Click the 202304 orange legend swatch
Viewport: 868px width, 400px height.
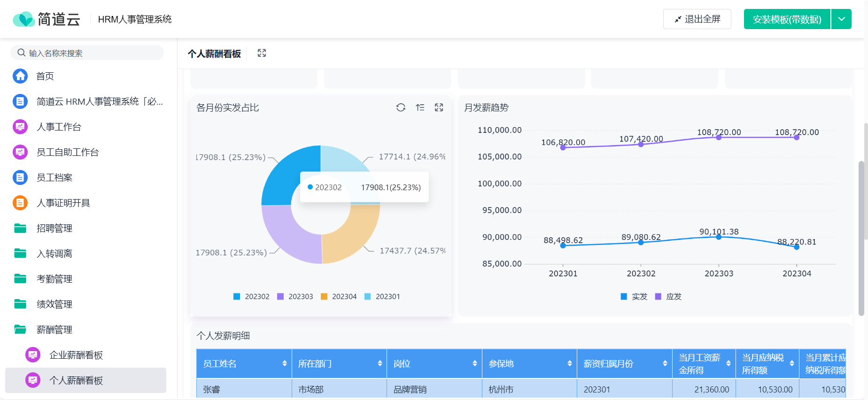point(324,297)
